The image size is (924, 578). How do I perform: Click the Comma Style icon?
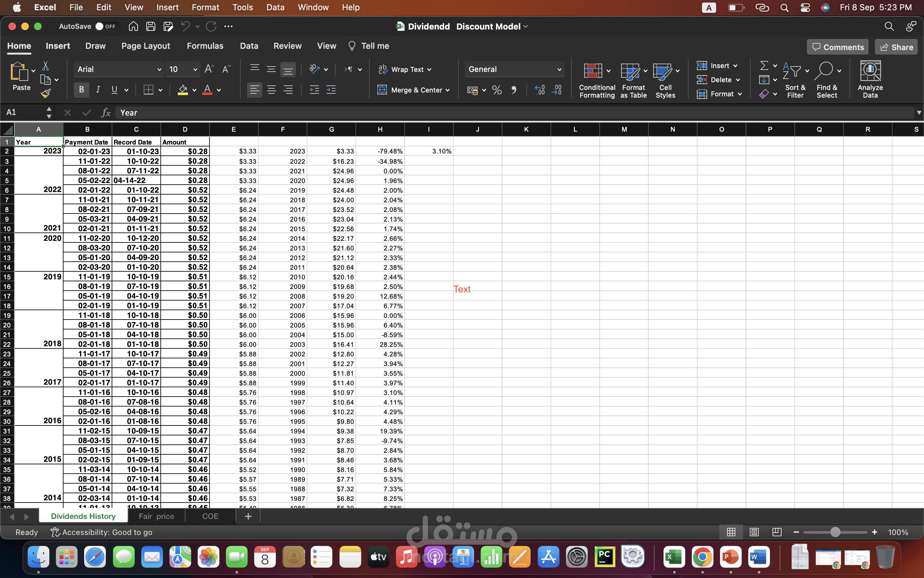pyautogui.click(x=514, y=90)
